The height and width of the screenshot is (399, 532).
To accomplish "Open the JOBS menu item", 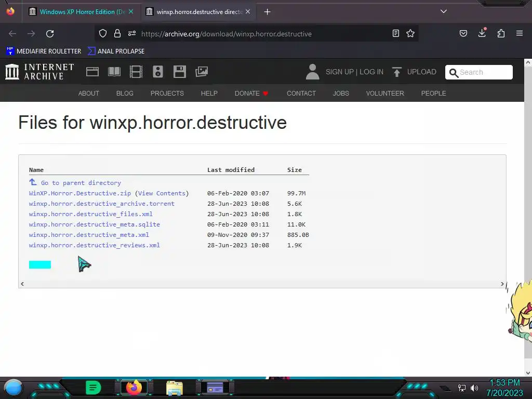I will click(341, 94).
